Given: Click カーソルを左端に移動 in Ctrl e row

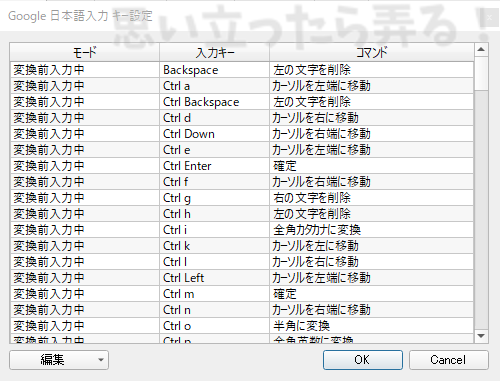Looking at the screenshot, I should [x=372, y=150].
